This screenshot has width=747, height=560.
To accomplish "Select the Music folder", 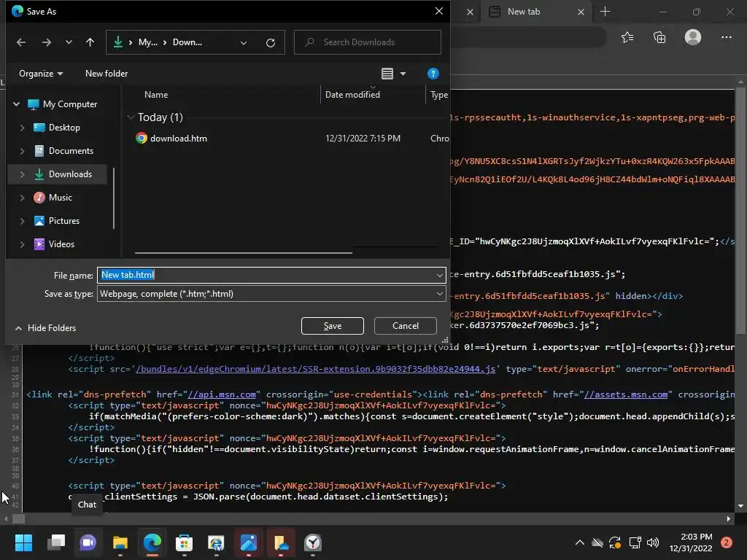I will point(60,198).
